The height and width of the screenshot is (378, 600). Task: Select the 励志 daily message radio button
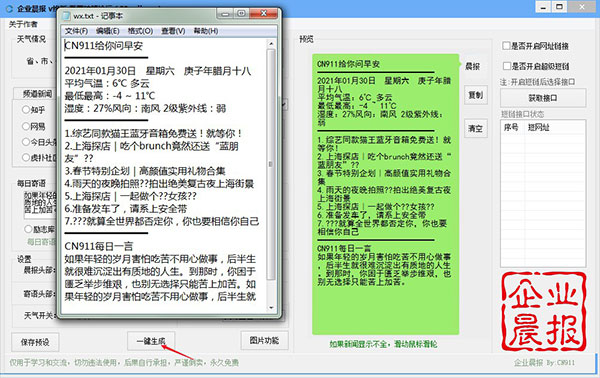click(28, 229)
